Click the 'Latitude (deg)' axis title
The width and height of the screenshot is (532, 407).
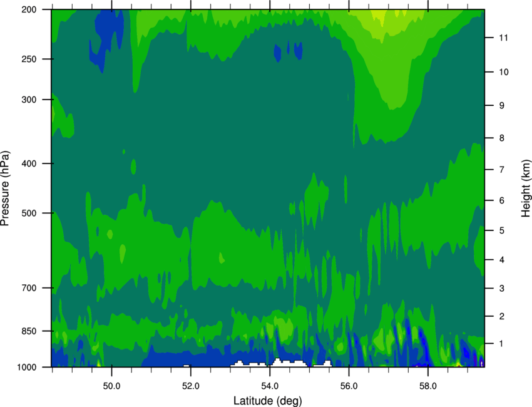point(268,401)
